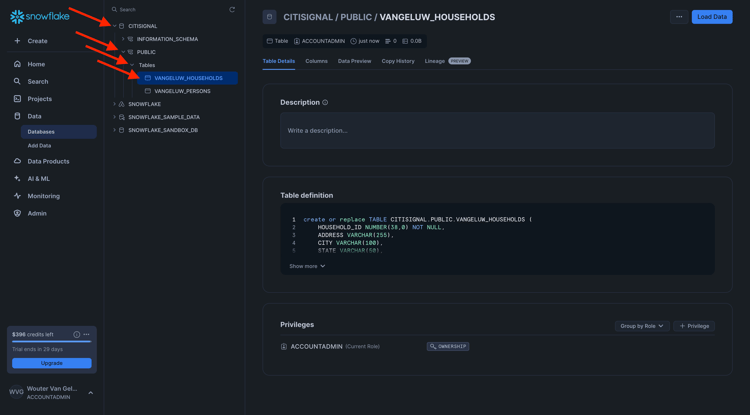
Task: Click the Upgrade button
Action: click(x=51, y=363)
